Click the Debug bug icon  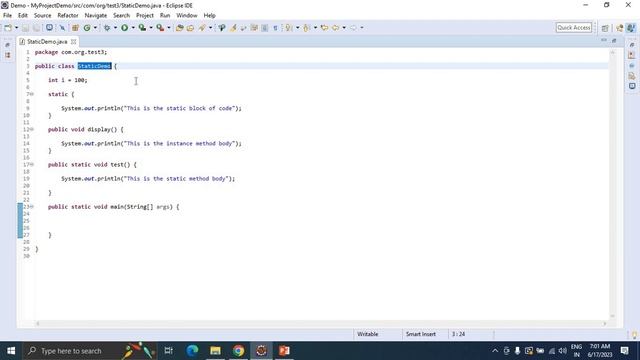[x=107, y=28]
